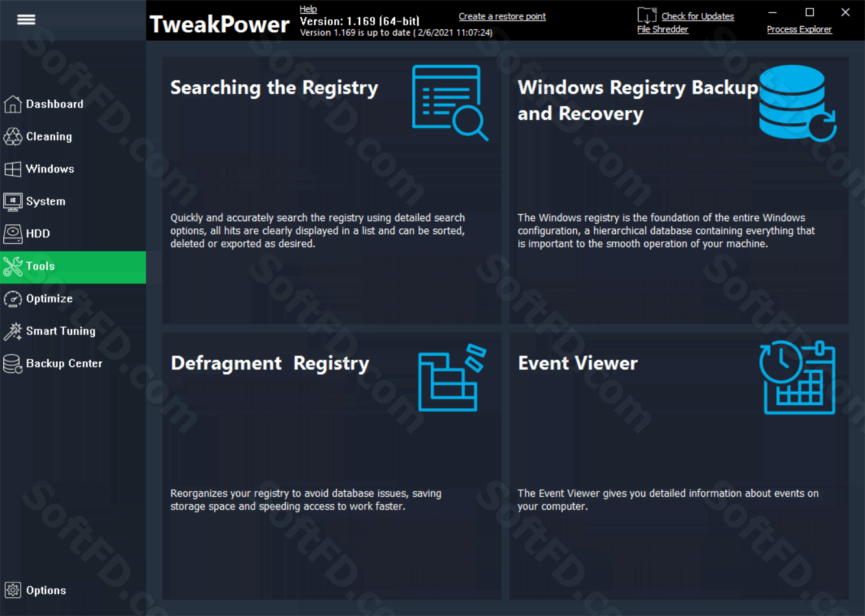Switch to the System section

[45, 201]
